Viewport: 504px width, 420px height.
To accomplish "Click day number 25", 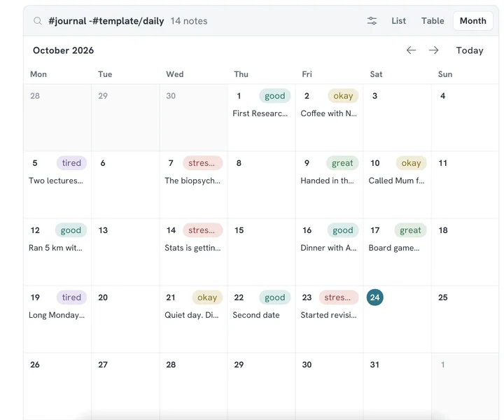I will tap(442, 297).
